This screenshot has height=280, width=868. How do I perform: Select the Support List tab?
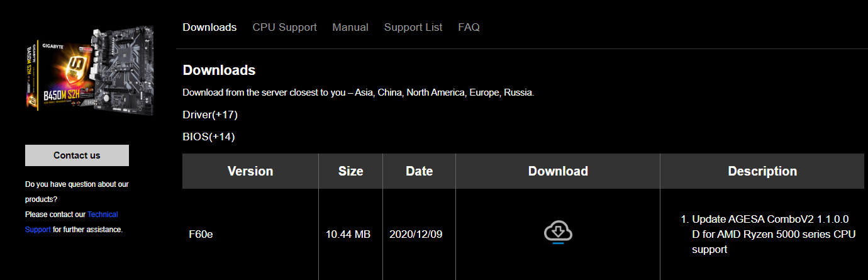click(x=413, y=28)
